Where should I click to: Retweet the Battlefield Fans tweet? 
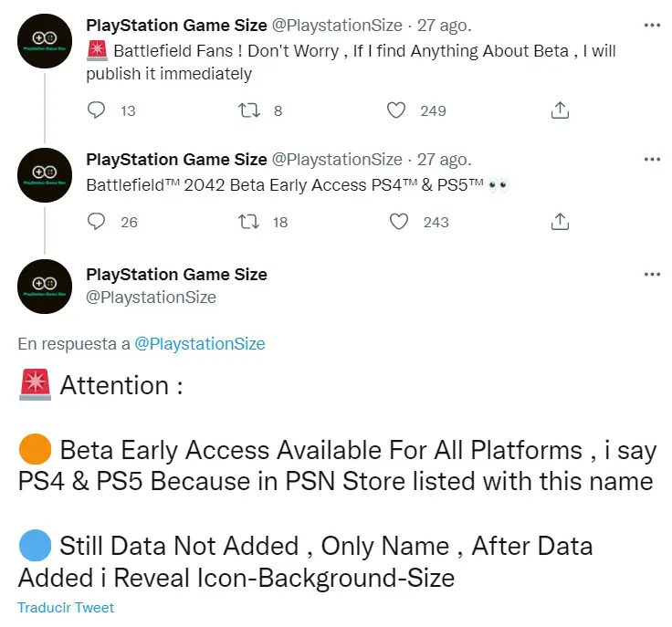[249, 110]
